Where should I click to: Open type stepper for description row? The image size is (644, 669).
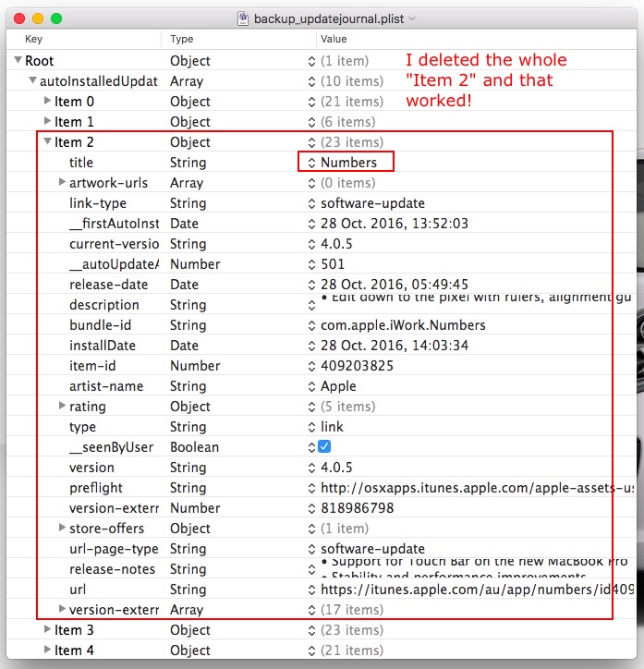(x=311, y=305)
